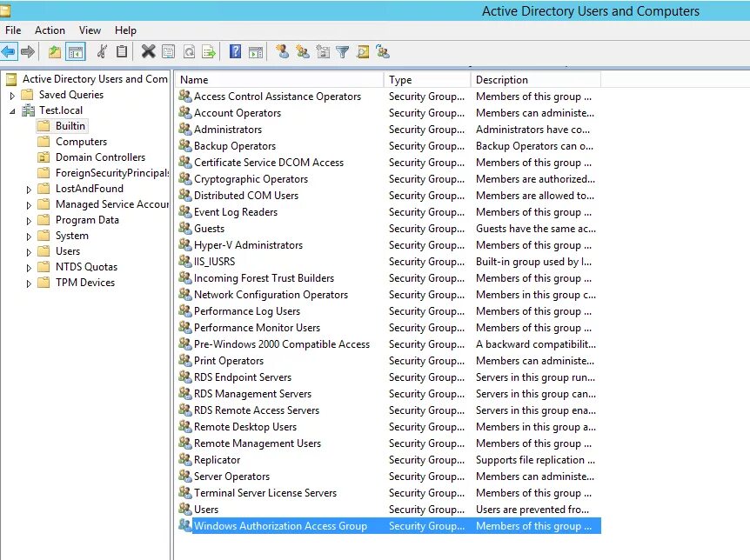Select the Builtin container
The image size is (750, 560).
click(x=70, y=126)
